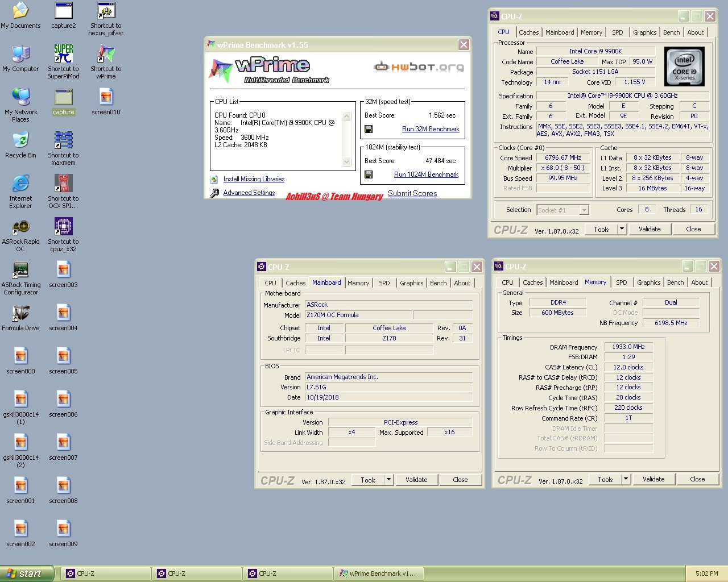Click the Z170M OC Formula model field
The height and width of the screenshot is (582, 728).
pos(358,315)
